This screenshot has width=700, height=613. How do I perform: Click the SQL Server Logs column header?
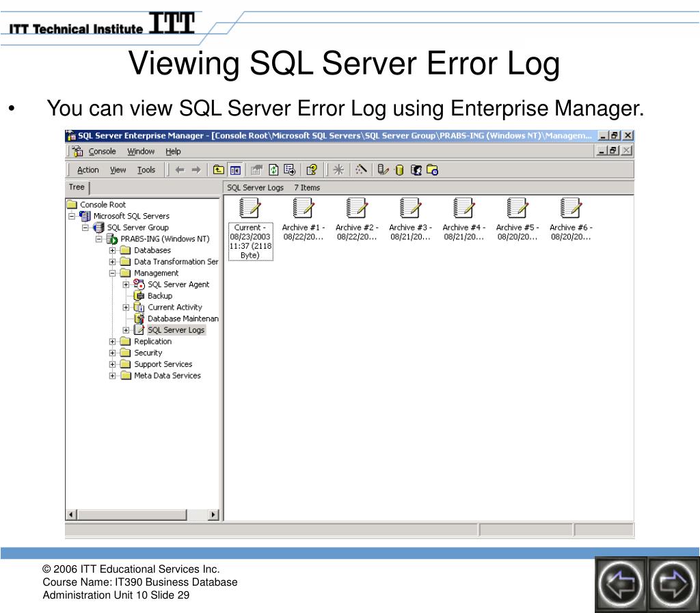coord(256,188)
